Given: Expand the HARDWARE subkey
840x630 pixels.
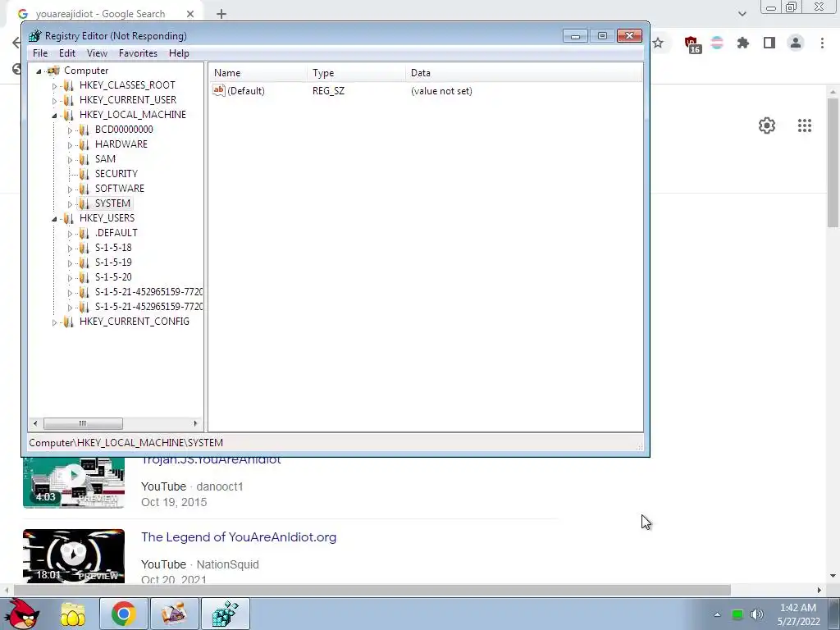Looking at the screenshot, I should (x=70, y=144).
